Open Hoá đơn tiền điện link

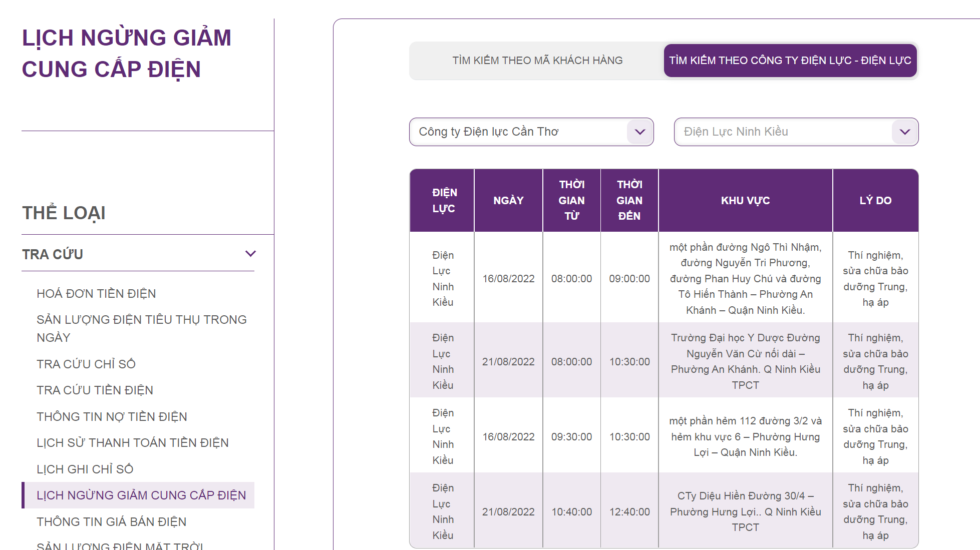point(96,293)
